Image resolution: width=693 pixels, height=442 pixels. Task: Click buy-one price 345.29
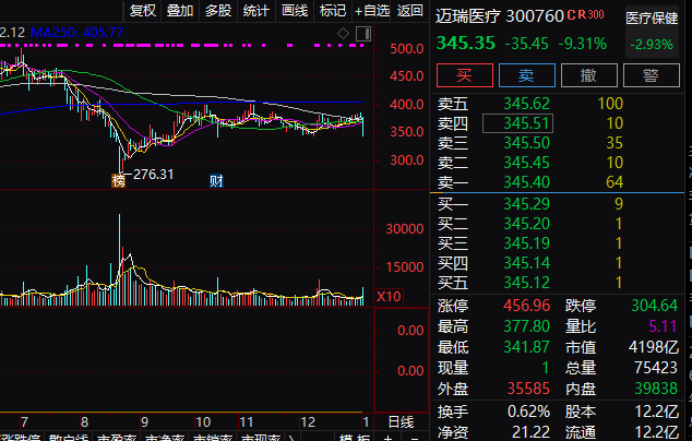(527, 204)
